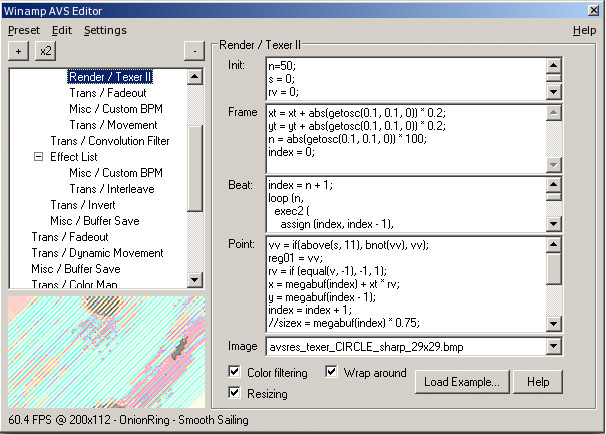Screen dimensions: 606x434
Task: Click the Point box scrollbar thumb
Action: 553,268
